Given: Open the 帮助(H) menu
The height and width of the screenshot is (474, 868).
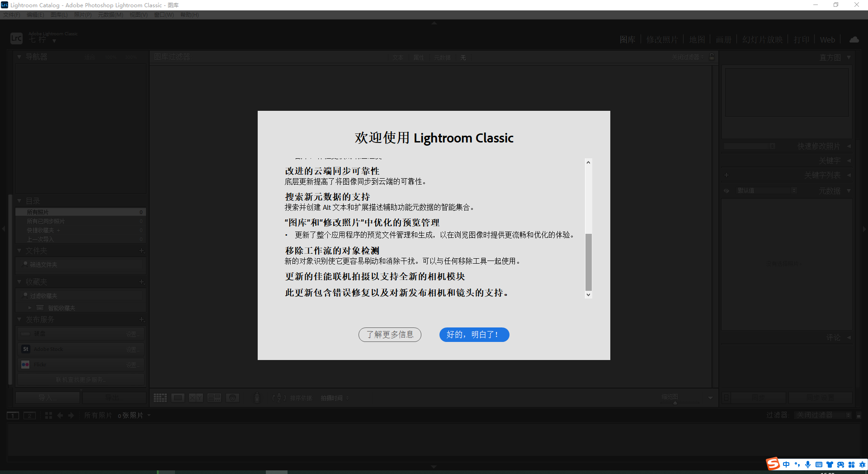Looking at the screenshot, I should point(189,15).
